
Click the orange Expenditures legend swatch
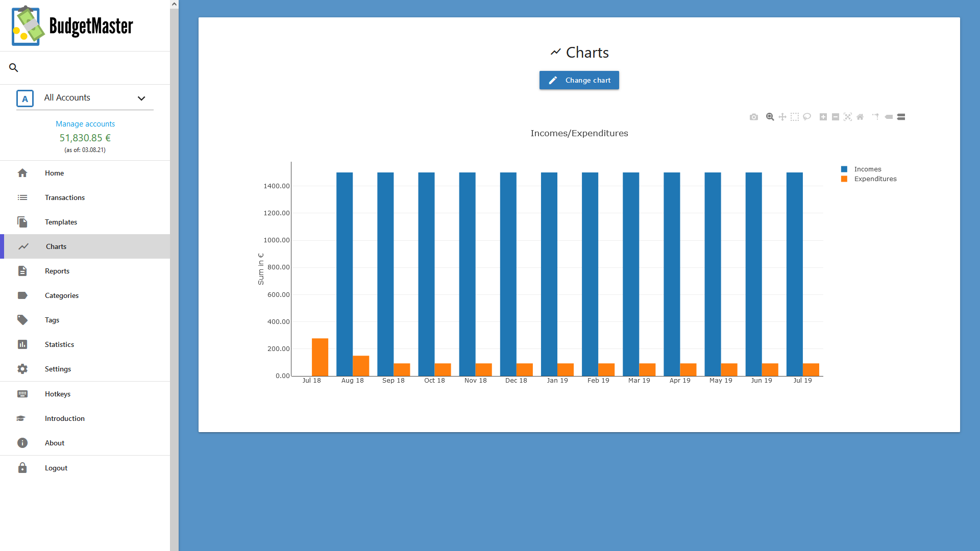[844, 179]
